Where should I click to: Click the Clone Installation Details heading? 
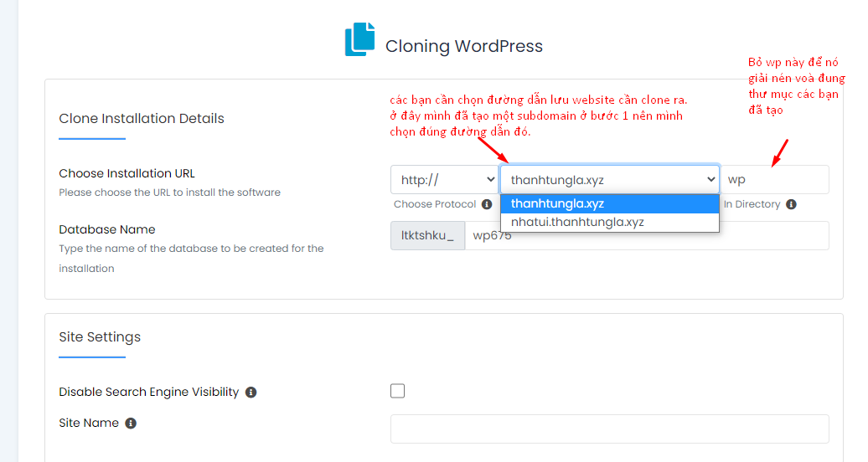[141, 118]
